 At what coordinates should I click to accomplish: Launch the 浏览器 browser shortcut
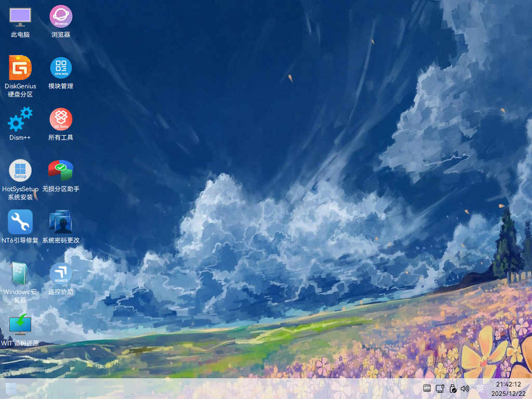[x=61, y=17]
